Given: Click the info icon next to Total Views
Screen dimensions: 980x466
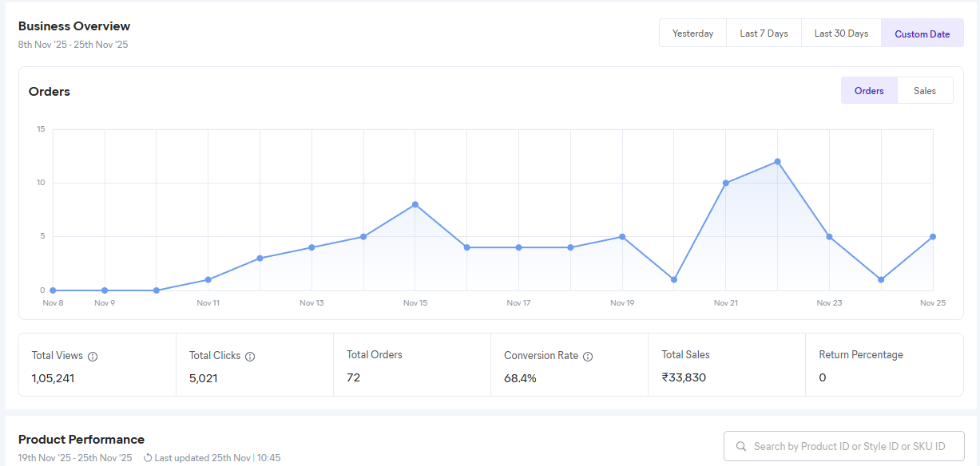Looking at the screenshot, I should click(x=93, y=357).
